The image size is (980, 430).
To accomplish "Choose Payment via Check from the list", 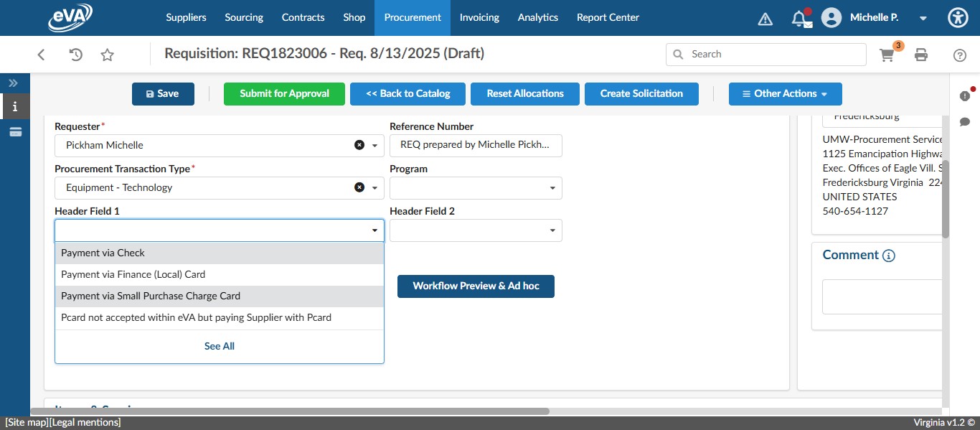I will tap(102, 253).
